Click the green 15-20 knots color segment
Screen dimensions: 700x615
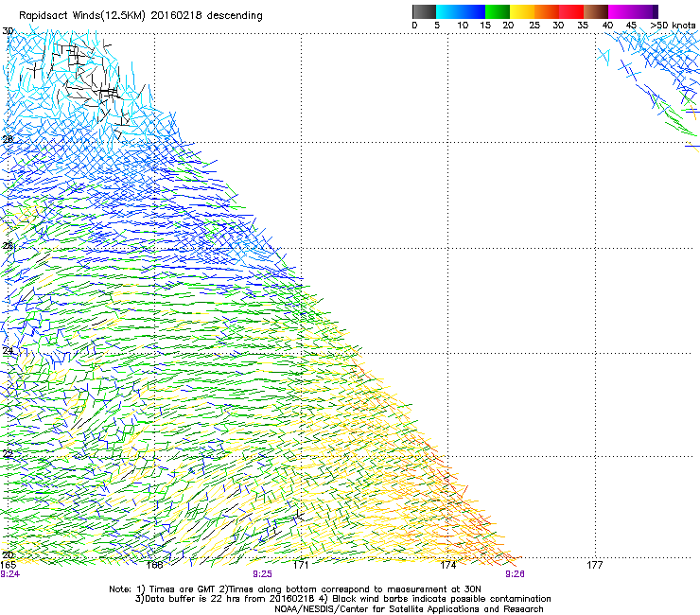498,11
